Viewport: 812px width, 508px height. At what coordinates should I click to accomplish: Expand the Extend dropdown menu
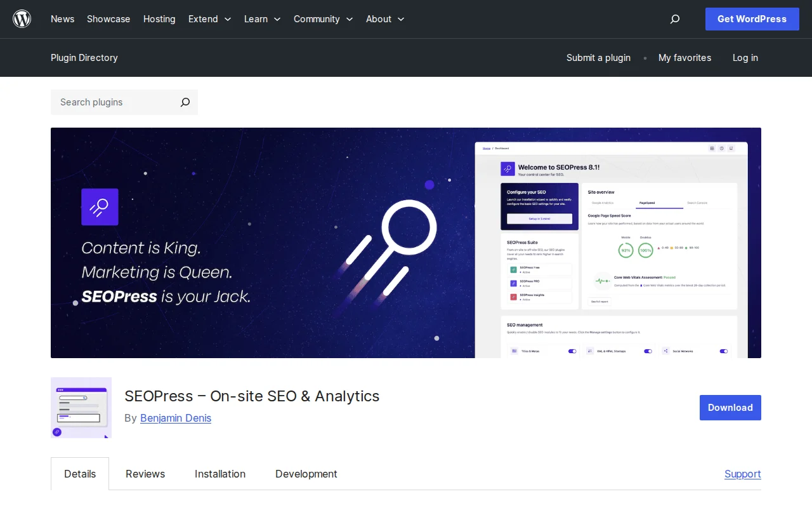click(x=210, y=19)
